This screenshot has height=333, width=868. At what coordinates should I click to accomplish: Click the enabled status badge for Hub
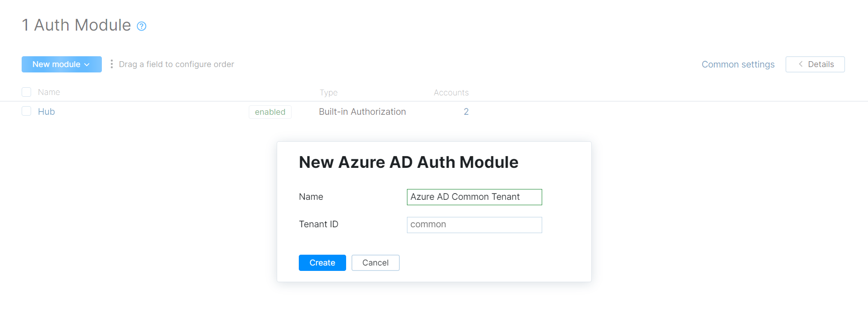pyautogui.click(x=270, y=112)
